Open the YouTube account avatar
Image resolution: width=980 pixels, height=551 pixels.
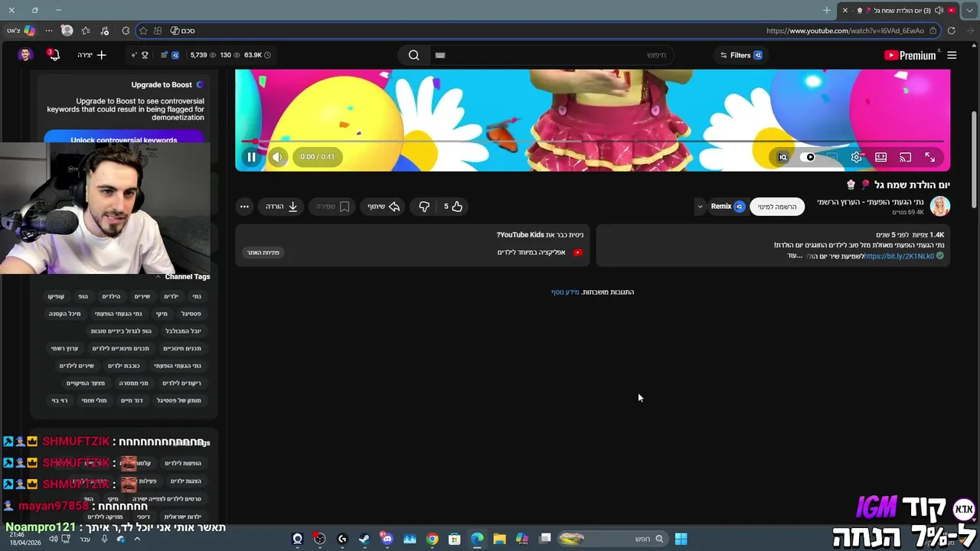[x=25, y=55]
